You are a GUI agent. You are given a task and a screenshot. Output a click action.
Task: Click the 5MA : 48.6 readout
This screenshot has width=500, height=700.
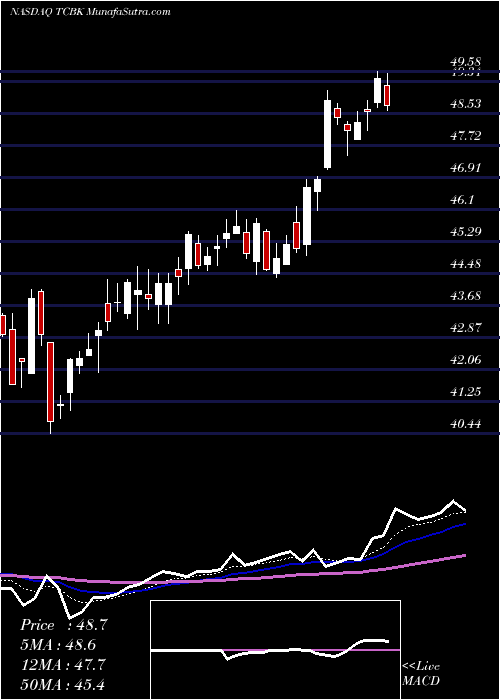pos(58,644)
